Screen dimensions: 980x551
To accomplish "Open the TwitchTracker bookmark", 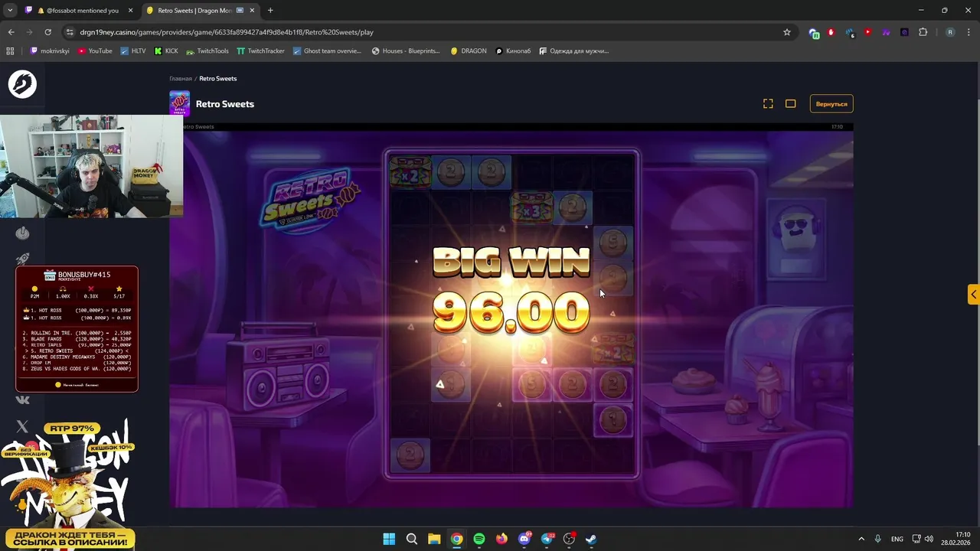I will [x=260, y=51].
